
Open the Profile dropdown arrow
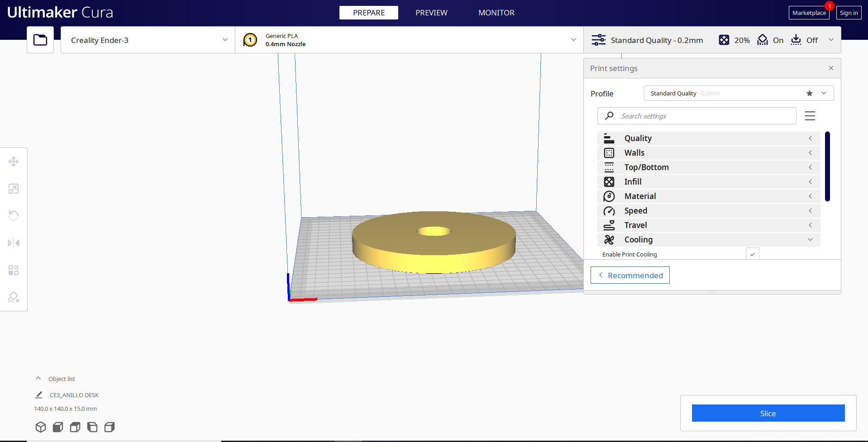click(824, 93)
